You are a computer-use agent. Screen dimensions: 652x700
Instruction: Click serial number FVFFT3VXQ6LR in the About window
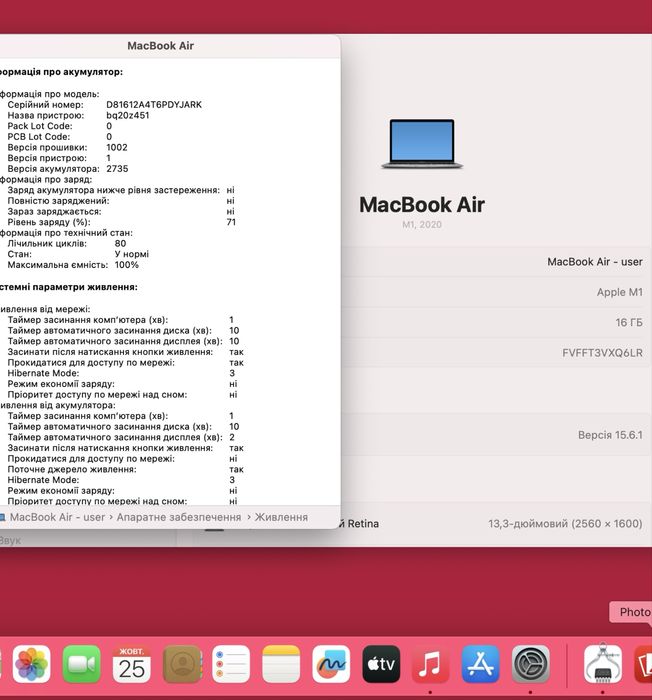coord(602,353)
